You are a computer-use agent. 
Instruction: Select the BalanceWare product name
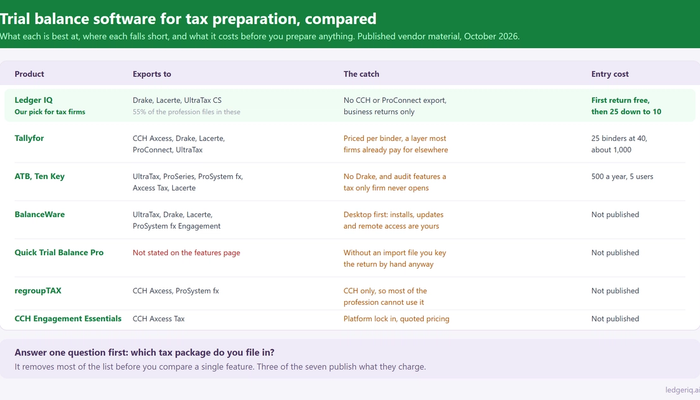tap(39, 214)
